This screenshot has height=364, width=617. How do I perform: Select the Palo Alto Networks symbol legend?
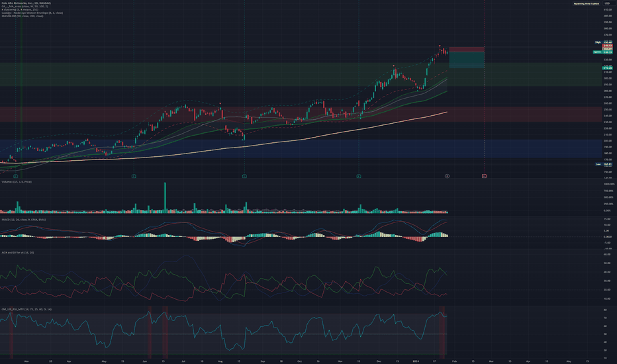26,3
